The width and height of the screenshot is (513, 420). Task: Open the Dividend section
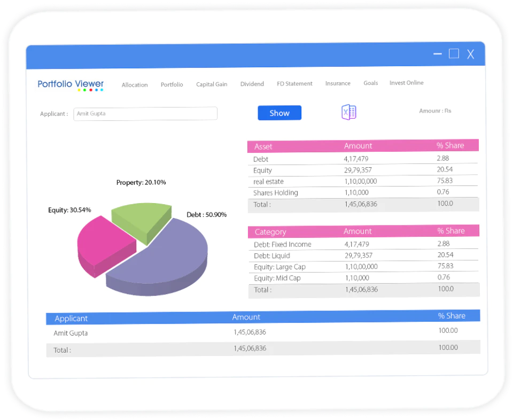pos(252,84)
